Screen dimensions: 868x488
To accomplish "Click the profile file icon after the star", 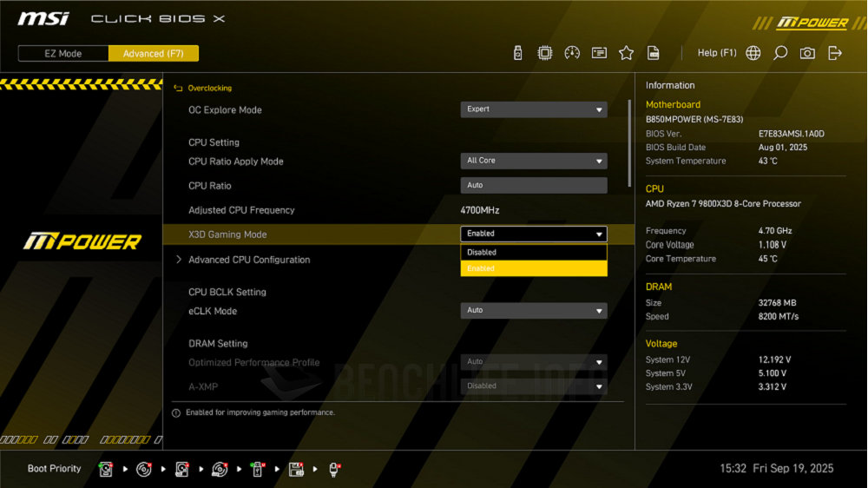I will click(x=654, y=53).
